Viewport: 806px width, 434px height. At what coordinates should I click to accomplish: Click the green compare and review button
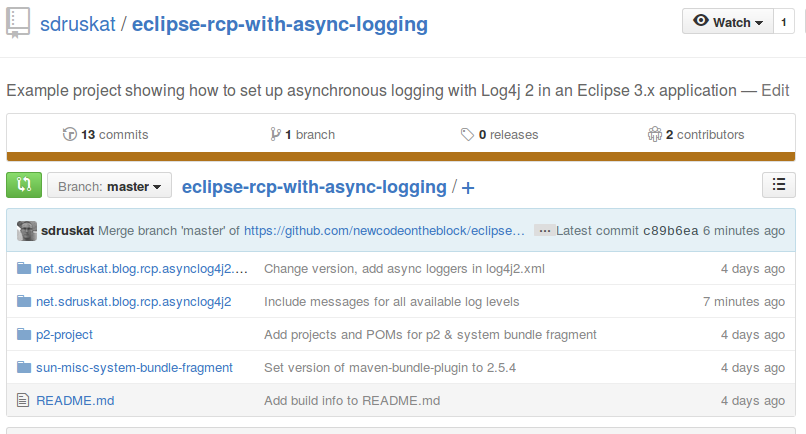click(x=24, y=185)
